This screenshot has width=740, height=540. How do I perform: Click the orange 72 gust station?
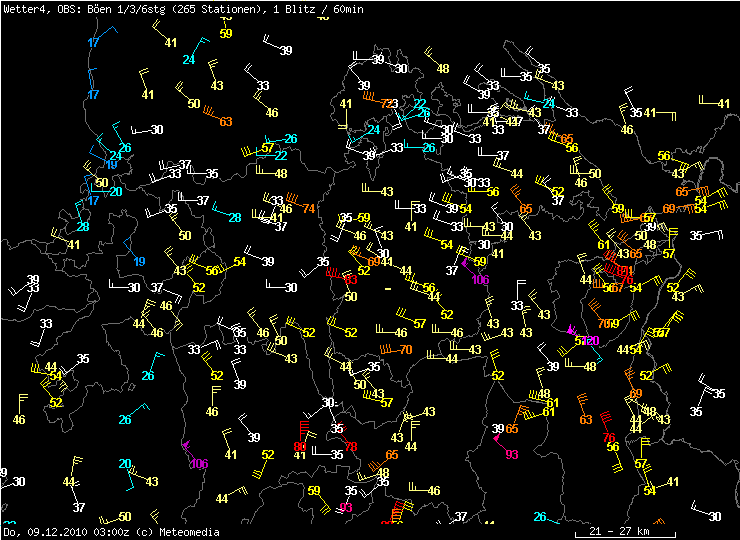coord(386,103)
